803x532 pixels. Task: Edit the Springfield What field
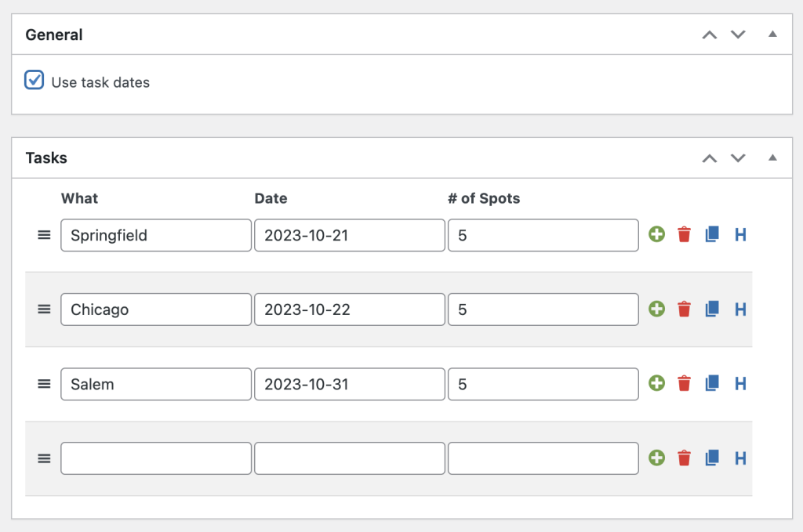point(156,235)
